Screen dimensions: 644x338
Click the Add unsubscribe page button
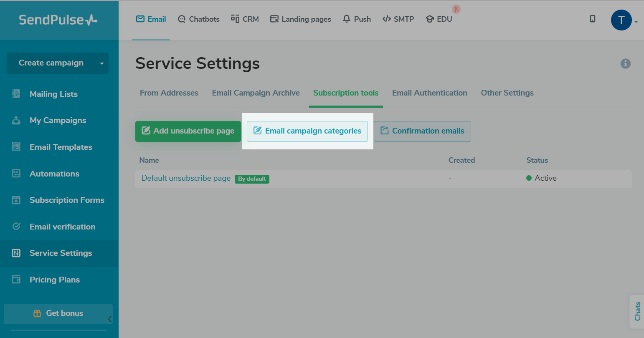point(188,131)
